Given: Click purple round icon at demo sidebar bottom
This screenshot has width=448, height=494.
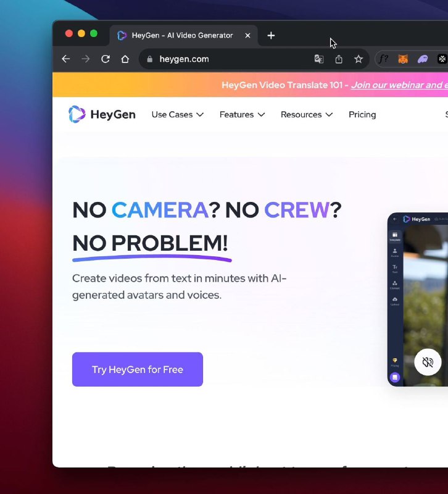Looking at the screenshot, I should click(395, 377).
